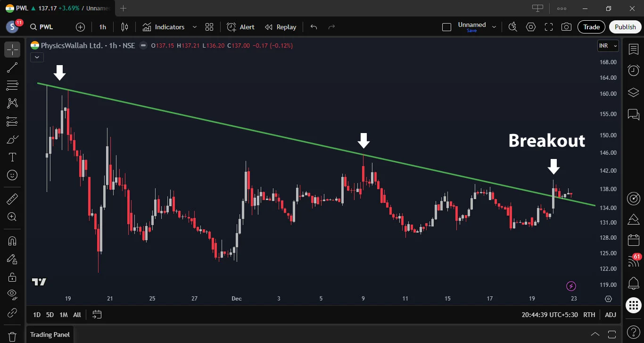Select the brush drawing tool

tap(12, 139)
